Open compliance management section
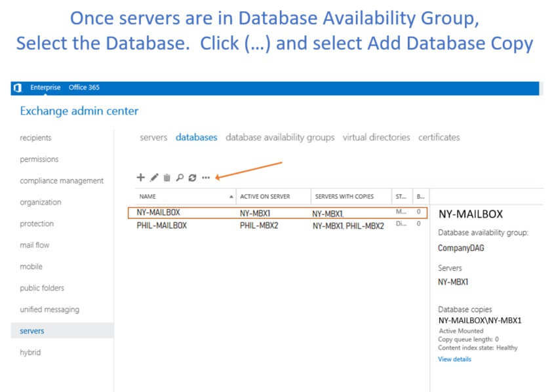This screenshot has height=392, width=552. coord(62,181)
